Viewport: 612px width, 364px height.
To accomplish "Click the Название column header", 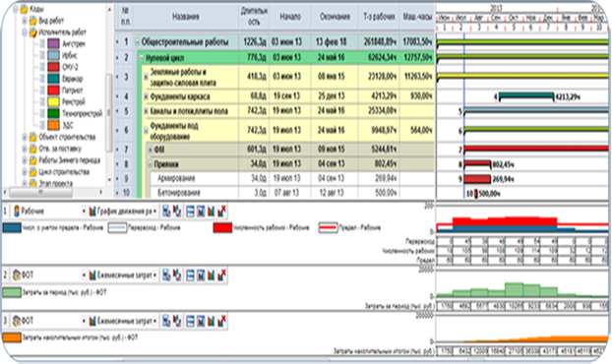I will click(186, 17).
